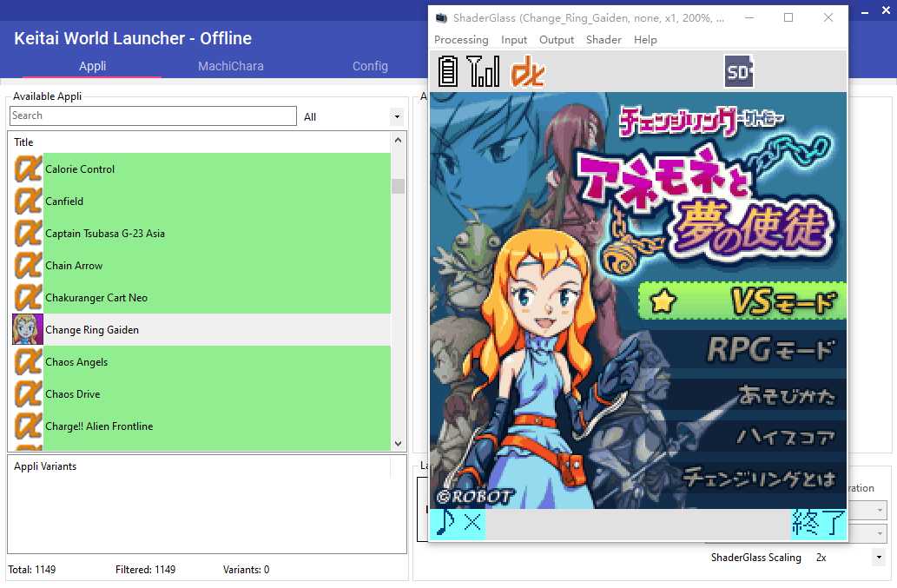Click the Variants: 0 status text
Viewport: 897px width, 588px height.
pyautogui.click(x=246, y=570)
